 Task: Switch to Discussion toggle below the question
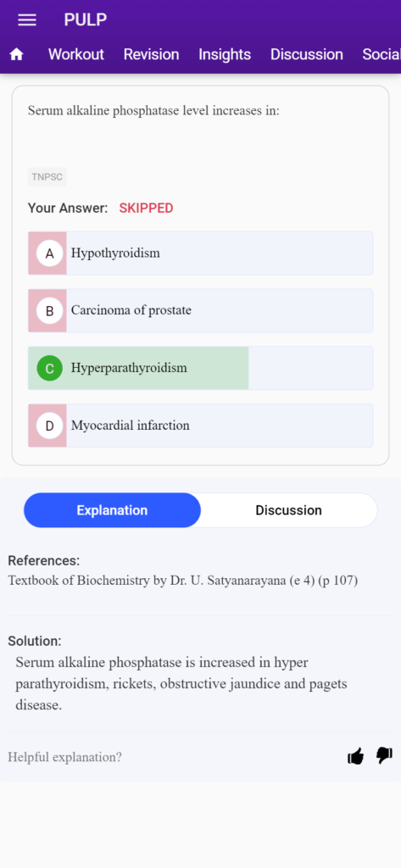[x=288, y=510]
